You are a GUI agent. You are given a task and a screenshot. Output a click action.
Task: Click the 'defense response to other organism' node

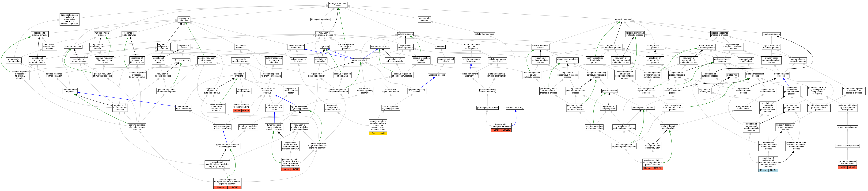click(54, 75)
